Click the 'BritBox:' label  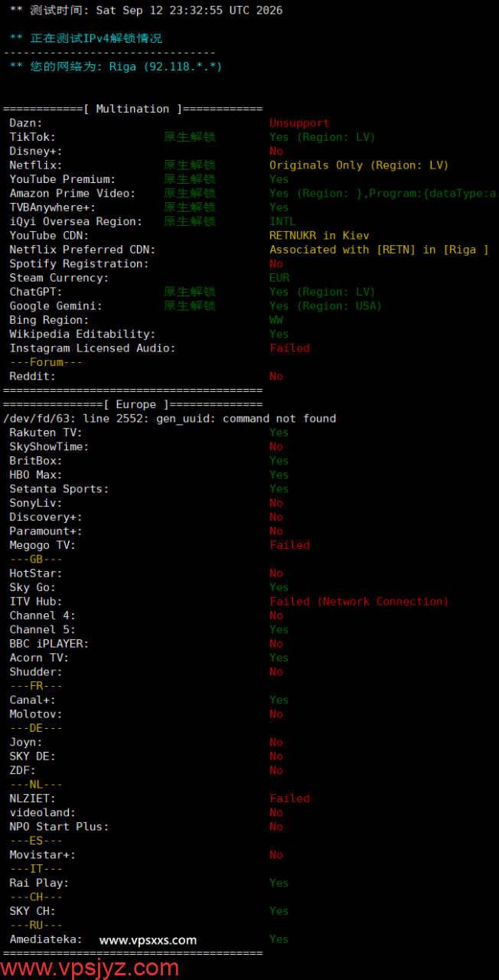pyautogui.click(x=36, y=461)
